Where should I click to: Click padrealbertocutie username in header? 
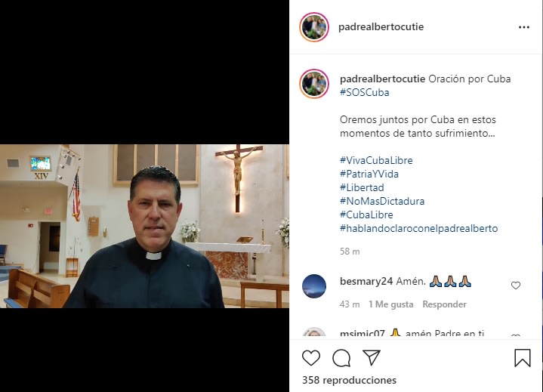[381, 27]
